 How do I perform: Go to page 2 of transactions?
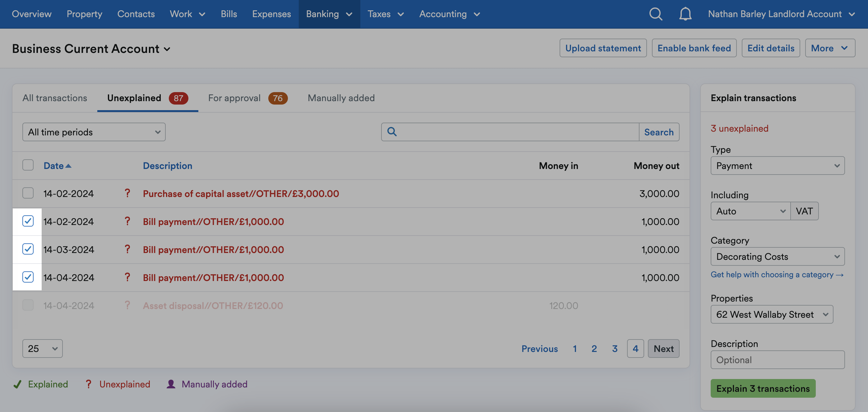(594, 349)
